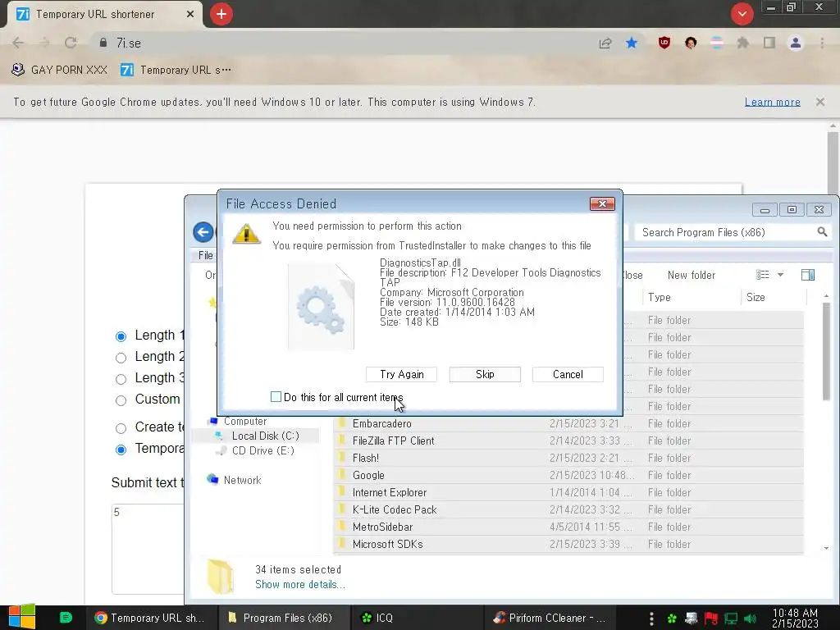The height and width of the screenshot is (630, 840).
Task: Open the green chat app taskbar icon
Action: [x=66, y=618]
